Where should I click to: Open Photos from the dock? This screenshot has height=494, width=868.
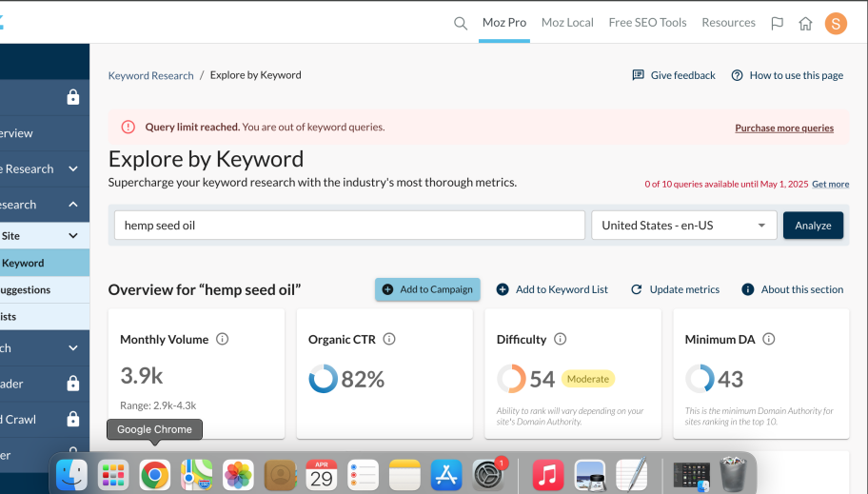(238, 475)
